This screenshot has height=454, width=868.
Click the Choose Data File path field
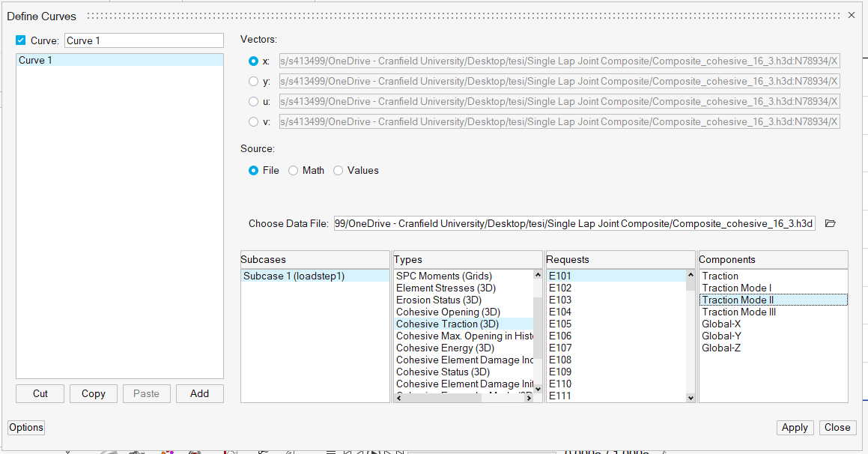(574, 224)
